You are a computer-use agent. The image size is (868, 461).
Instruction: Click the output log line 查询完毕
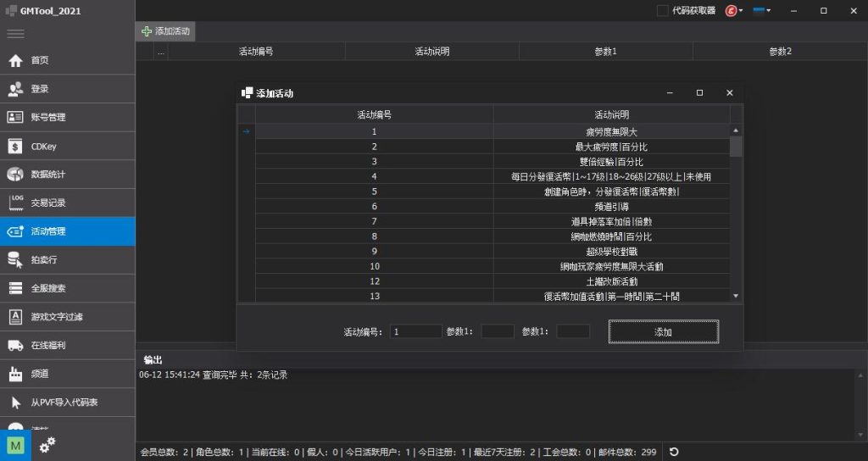coord(213,375)
